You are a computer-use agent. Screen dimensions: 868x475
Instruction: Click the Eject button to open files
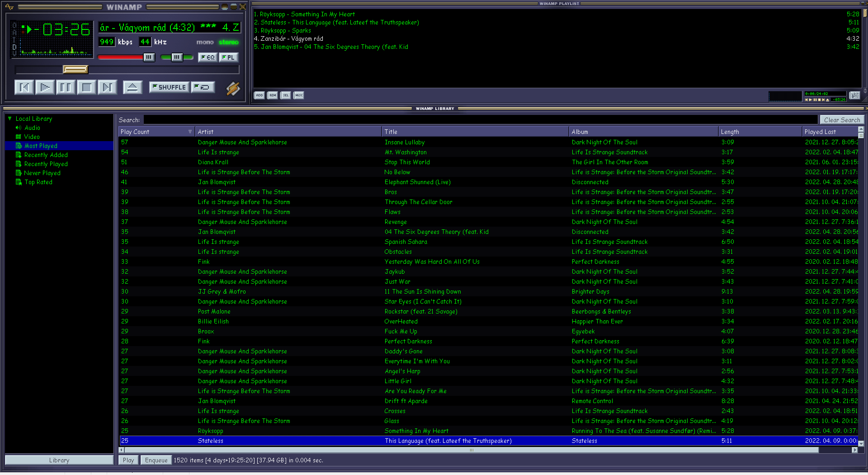click(x=132, y=87)
